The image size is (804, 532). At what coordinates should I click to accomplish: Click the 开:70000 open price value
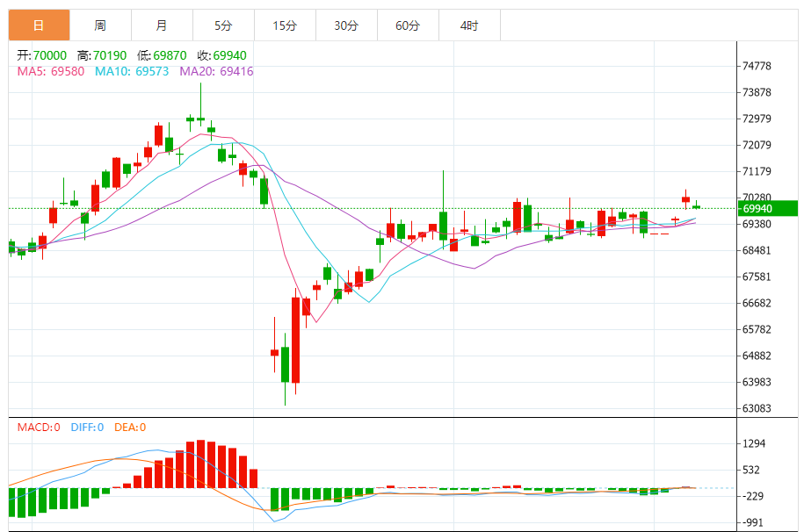41,55
